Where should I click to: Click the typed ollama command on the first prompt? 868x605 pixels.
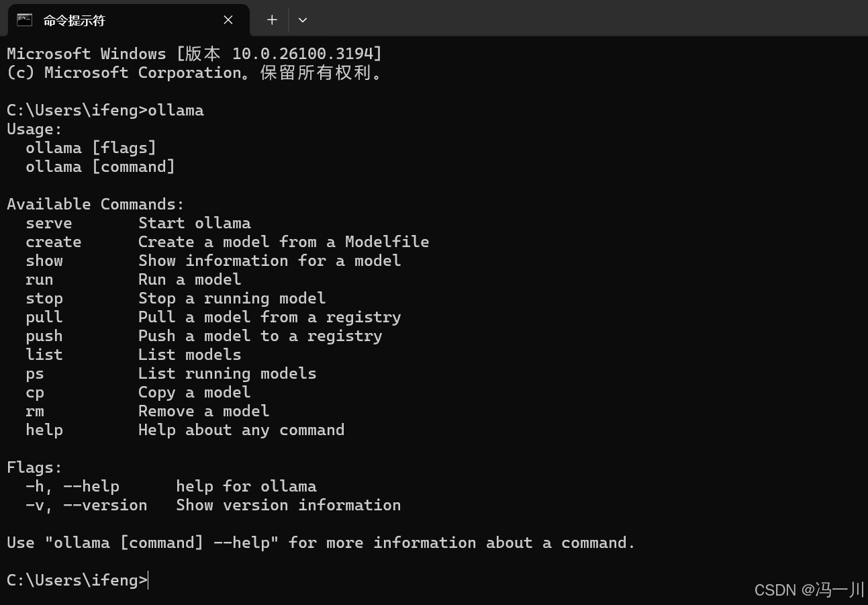176,110
